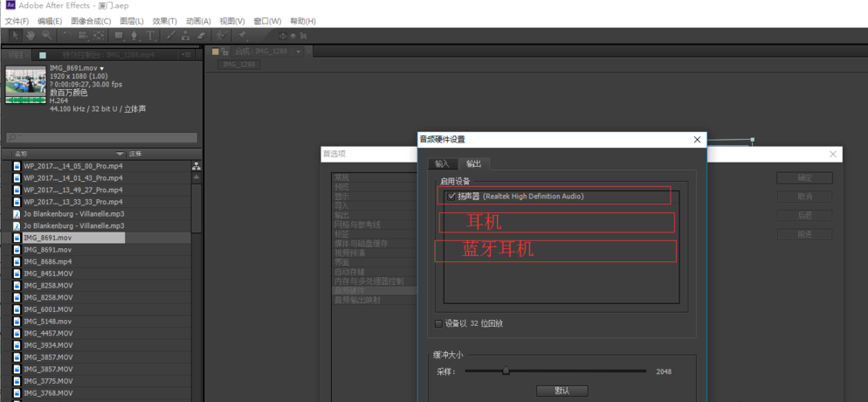Select the Clone Stamp tool
This screenshot has width=868, height=402.
186,36
